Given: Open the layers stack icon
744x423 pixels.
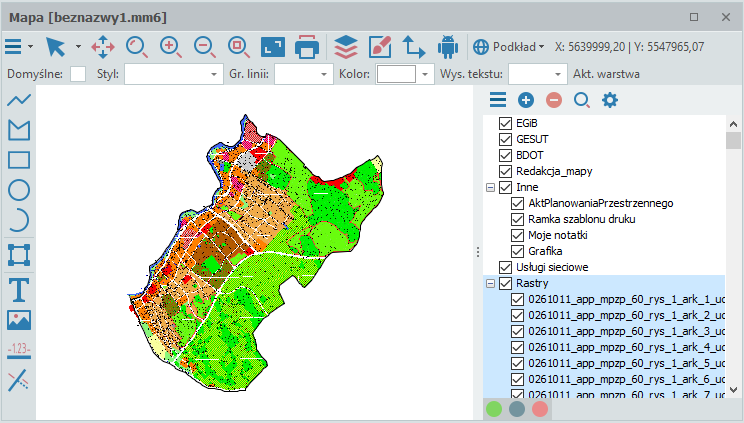Looking at the screenshot, I should pos(345,46).
